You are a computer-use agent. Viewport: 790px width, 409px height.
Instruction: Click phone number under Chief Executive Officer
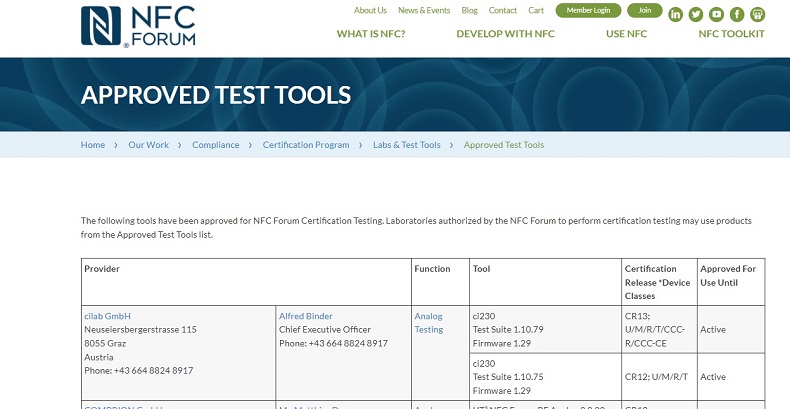coord(334,343)
